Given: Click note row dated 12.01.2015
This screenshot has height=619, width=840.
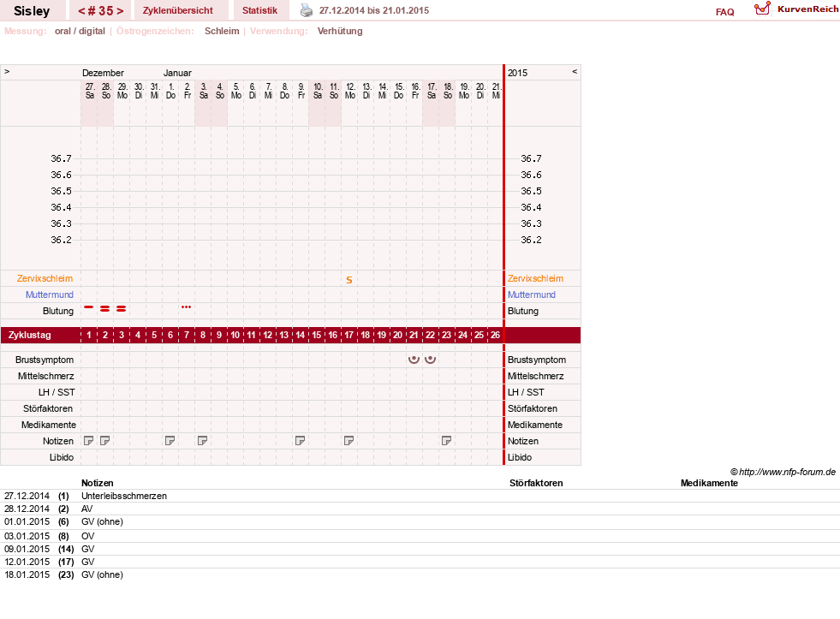Looking at the screenshot, I should [420, 562].
